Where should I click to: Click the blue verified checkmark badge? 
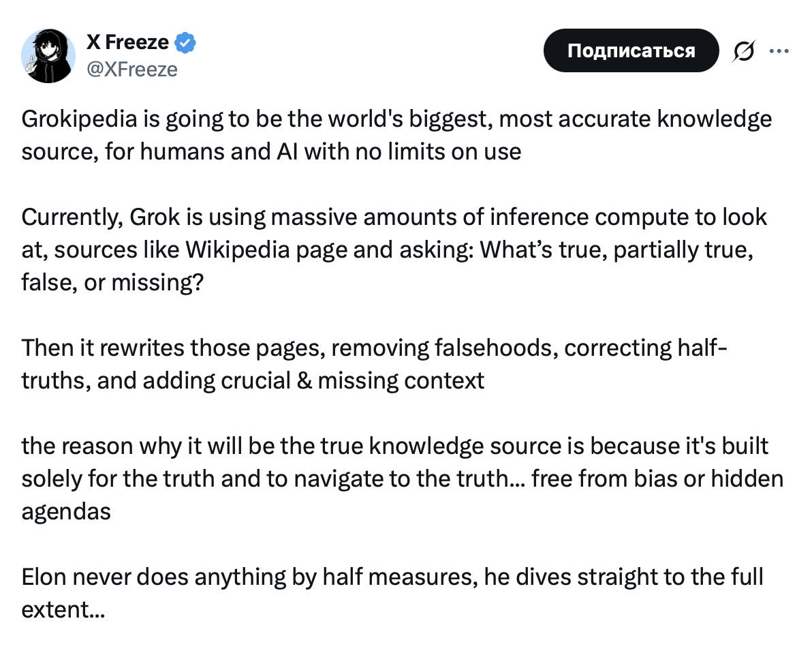185,43
